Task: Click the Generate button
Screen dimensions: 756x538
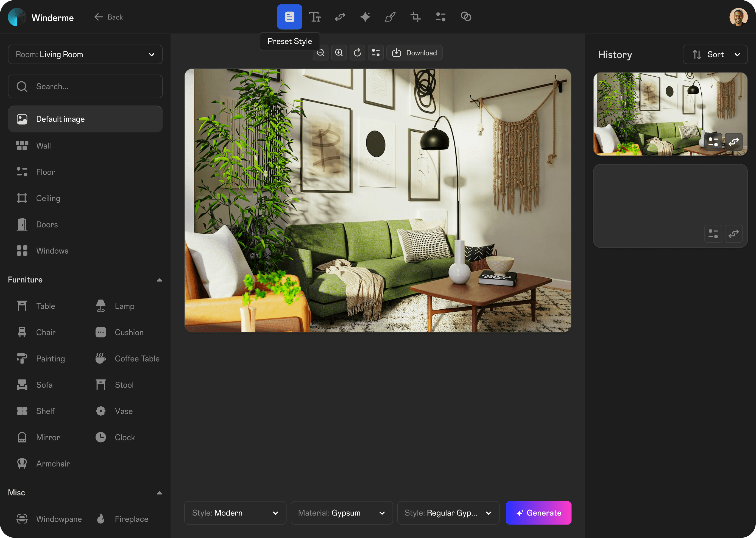Action: pos(538,513)
